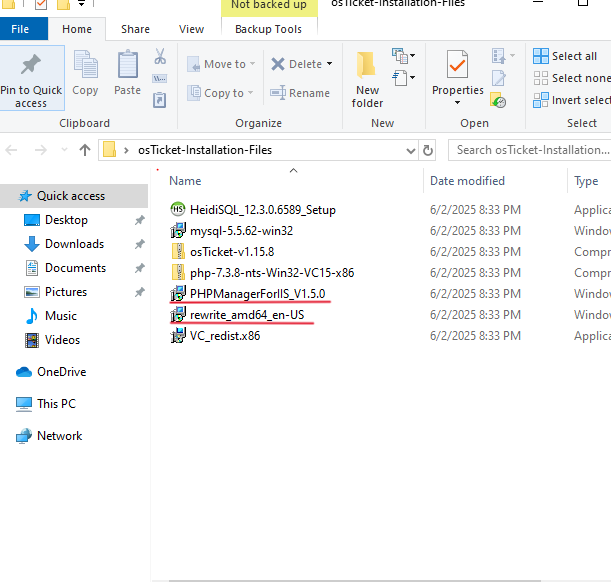
Task: Expand the Properties dropdown arrow
Action: click(457, 102)
